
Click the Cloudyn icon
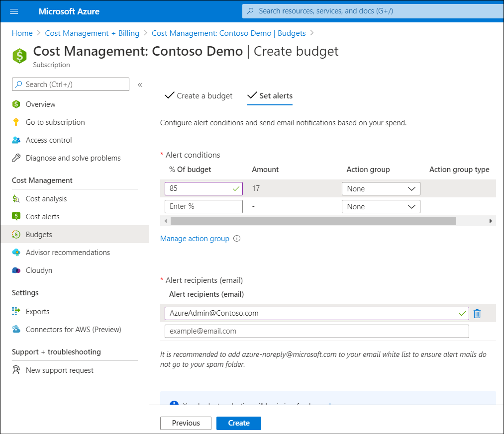pos(16,270)
